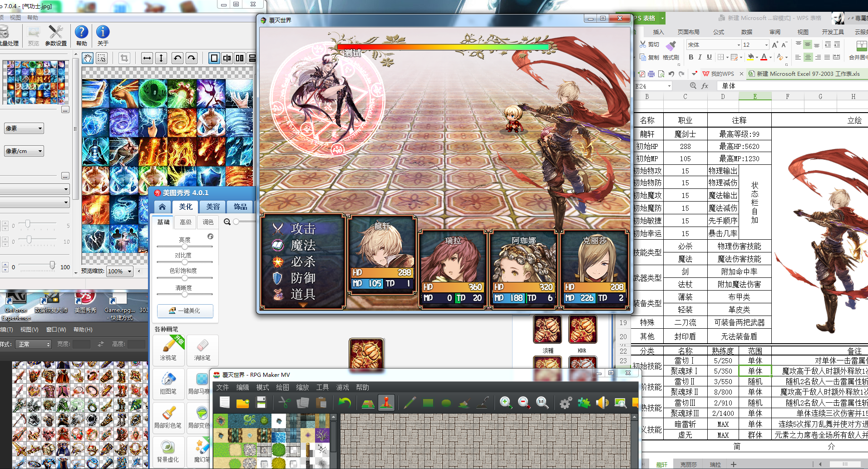Viewport: 868px width, 469px height.
Task: Open the parameter settings wrench icon
Action: [x=56, y=35]
